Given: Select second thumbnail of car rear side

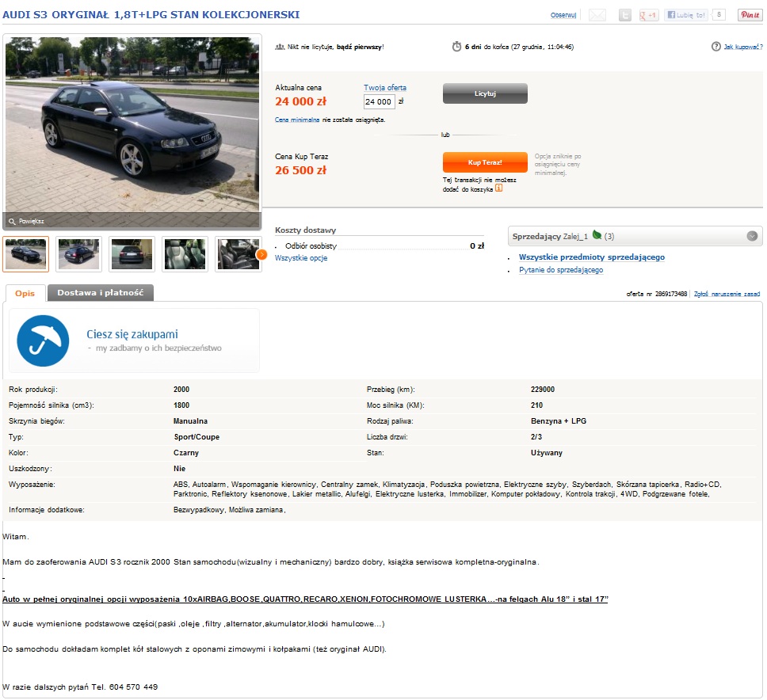Looking at the screenshot, I should pyautogui.click(x=78, y=254).
